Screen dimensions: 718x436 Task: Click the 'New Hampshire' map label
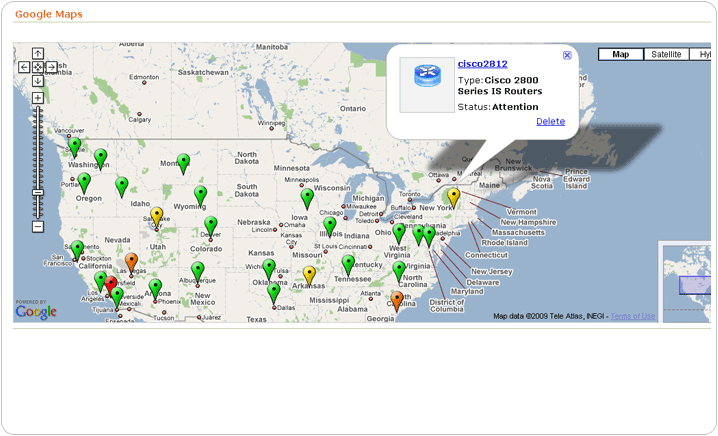tap(528, 222)
